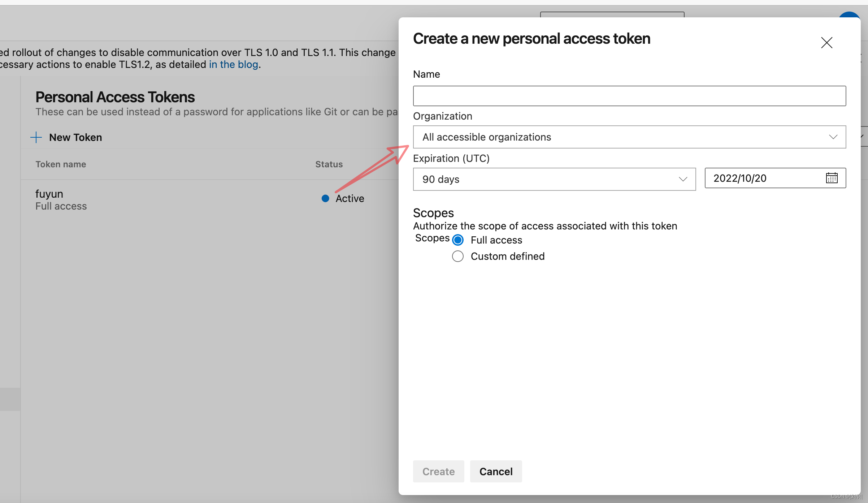Click the Create button

pos(438,471)
